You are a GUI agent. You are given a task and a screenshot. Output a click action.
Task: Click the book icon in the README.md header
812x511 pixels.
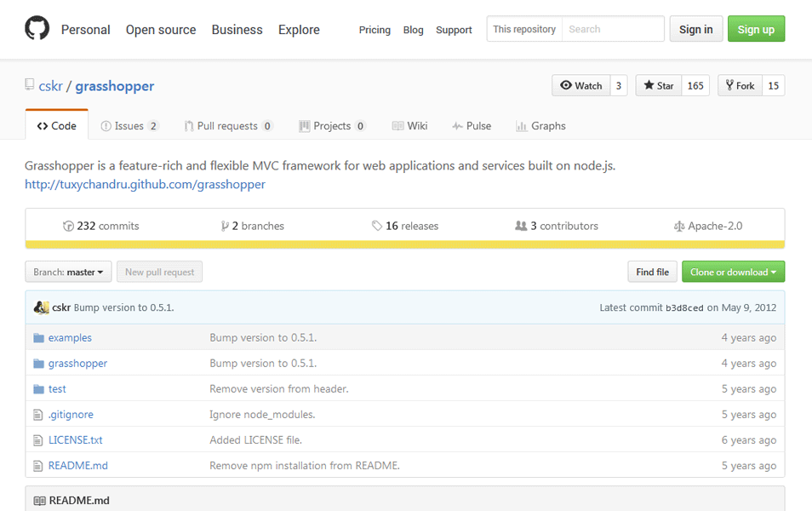click(x=39, y=501)
